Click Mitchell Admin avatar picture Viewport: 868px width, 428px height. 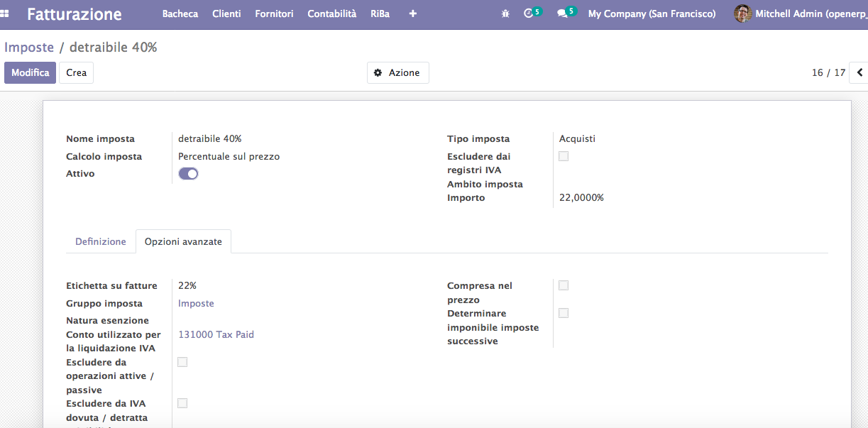point(742,13)
